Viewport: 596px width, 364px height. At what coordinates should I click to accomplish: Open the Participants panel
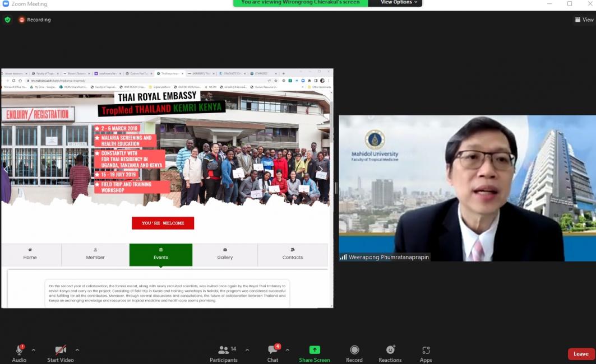click(x=224, y=353)
